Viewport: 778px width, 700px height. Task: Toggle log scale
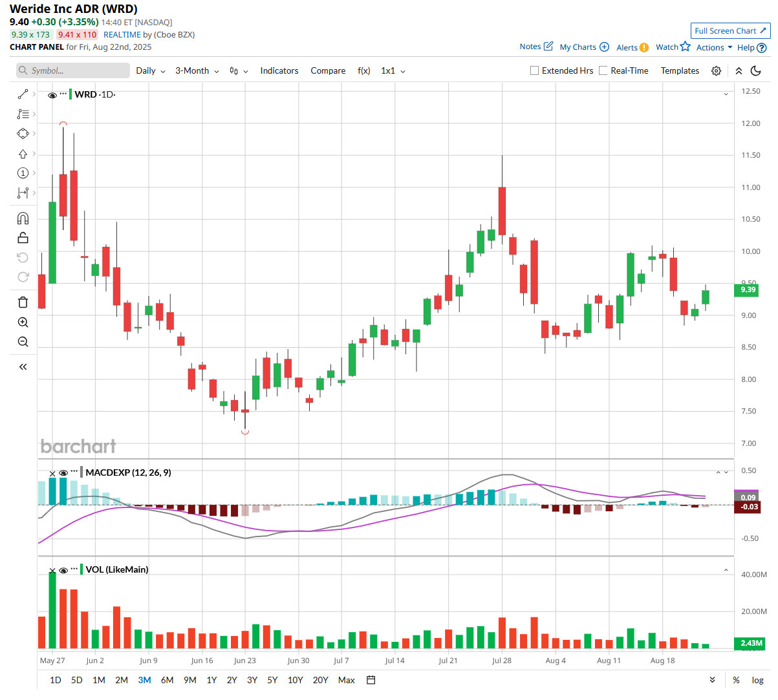[x=757, y=680]
